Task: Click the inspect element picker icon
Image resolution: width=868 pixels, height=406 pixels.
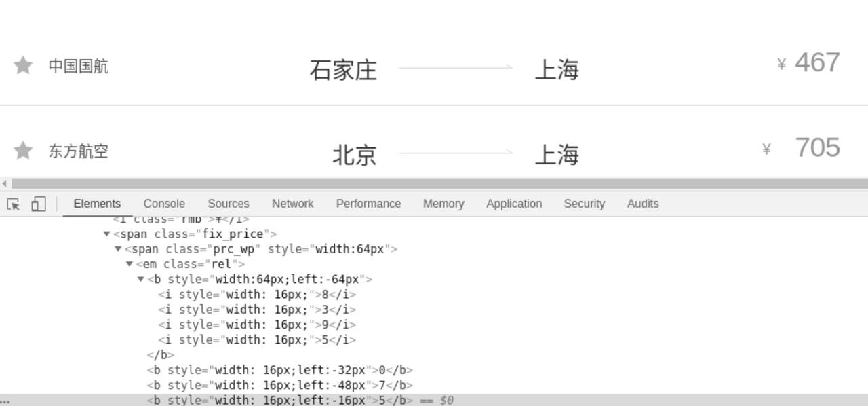Action: pyautogui.click(x=13, y=204)
